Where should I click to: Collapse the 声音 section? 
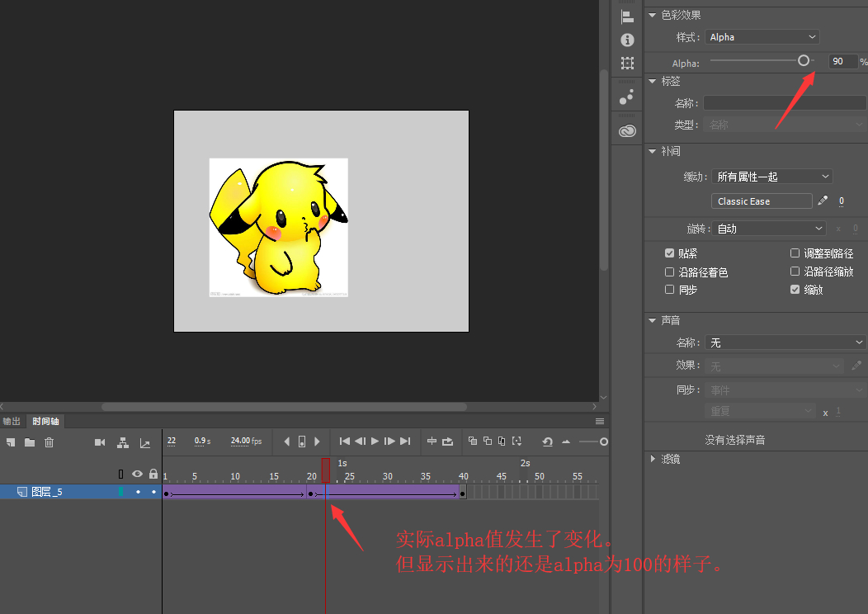click(652, 320)
